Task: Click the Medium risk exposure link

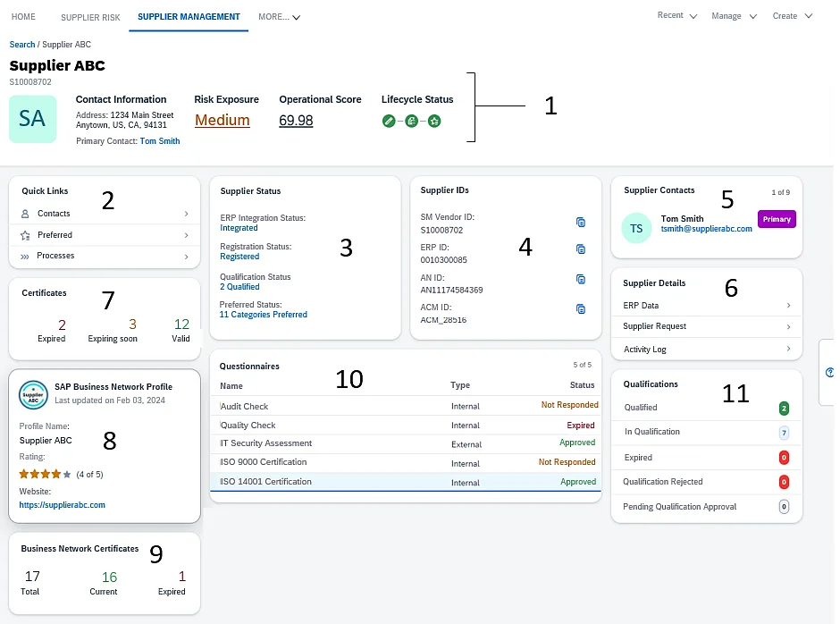Action: coord(223,120)
